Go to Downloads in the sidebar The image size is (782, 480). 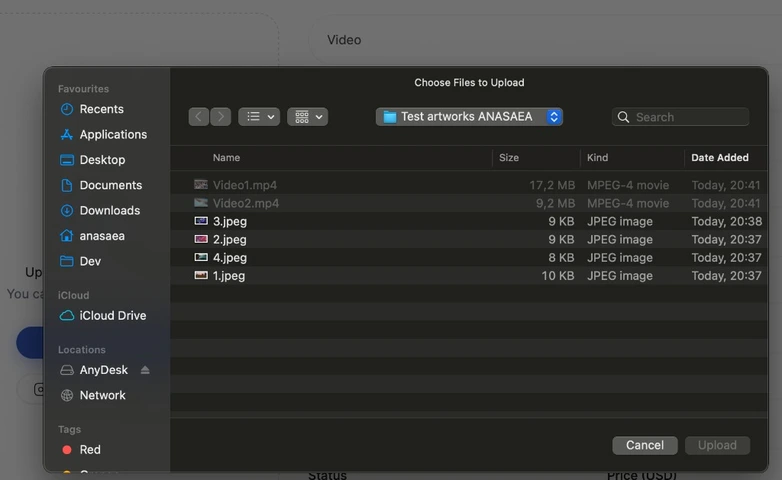coord(109,210)
